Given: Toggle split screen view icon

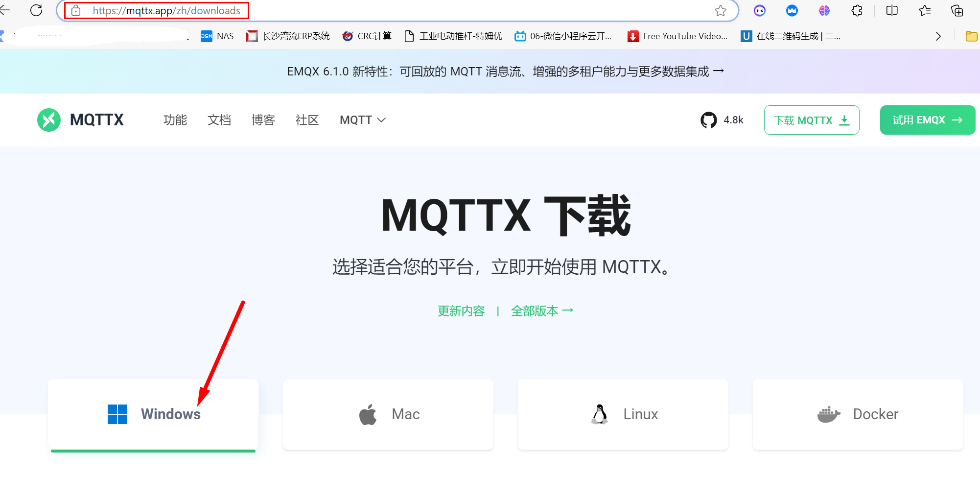Looking at the screenshot, I should (x=892, y=10).
